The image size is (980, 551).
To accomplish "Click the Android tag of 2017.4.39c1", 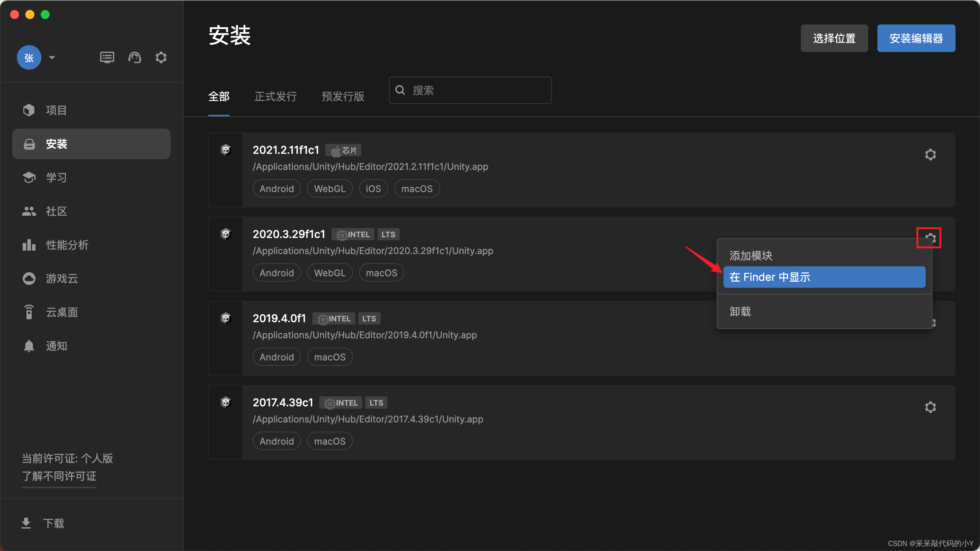I will [277, 441].
